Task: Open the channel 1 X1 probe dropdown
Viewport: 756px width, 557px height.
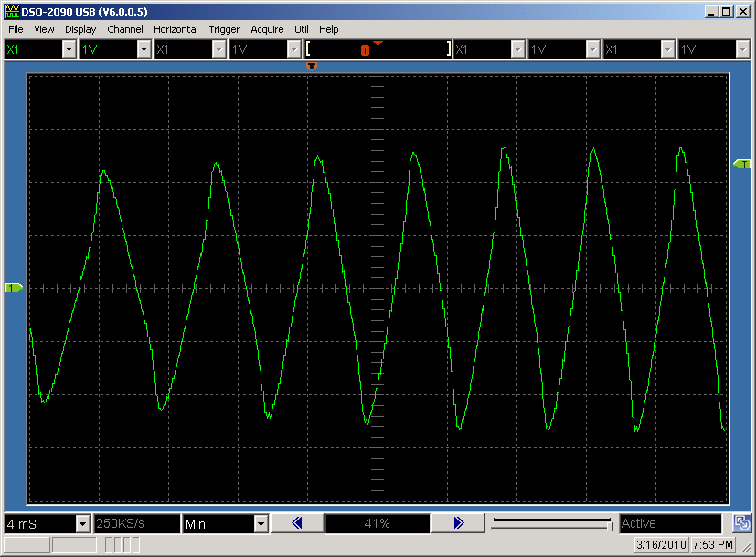Action: (x=69, y=49)
